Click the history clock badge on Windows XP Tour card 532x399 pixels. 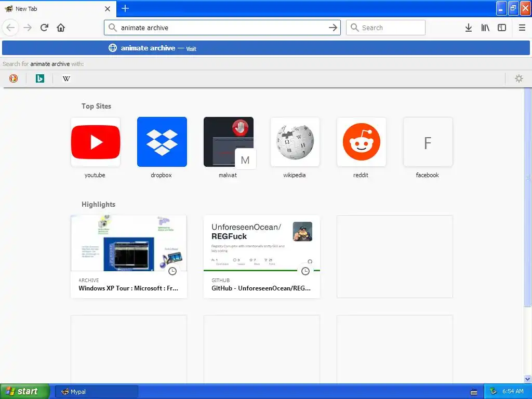pyautogui.click(x=172, y=271)
